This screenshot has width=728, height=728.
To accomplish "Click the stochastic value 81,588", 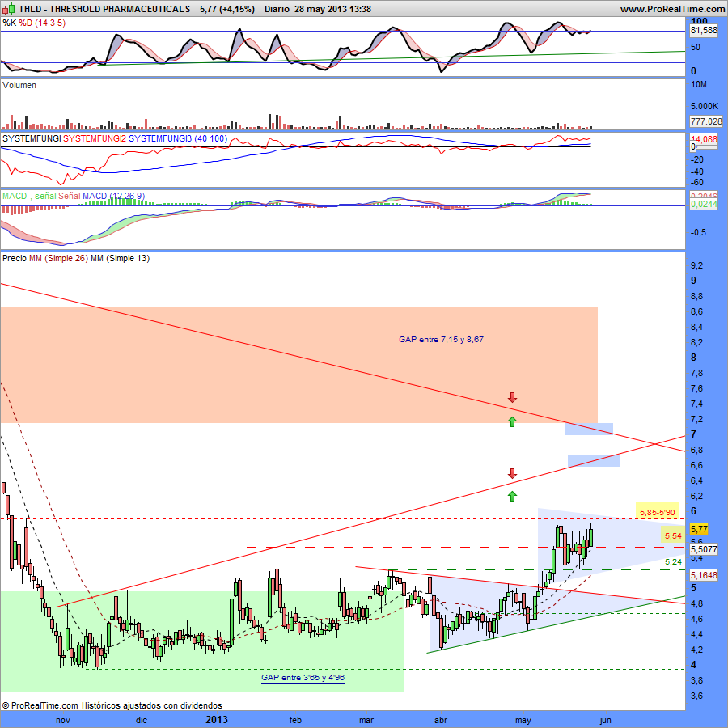I will (x=704, y=30).
